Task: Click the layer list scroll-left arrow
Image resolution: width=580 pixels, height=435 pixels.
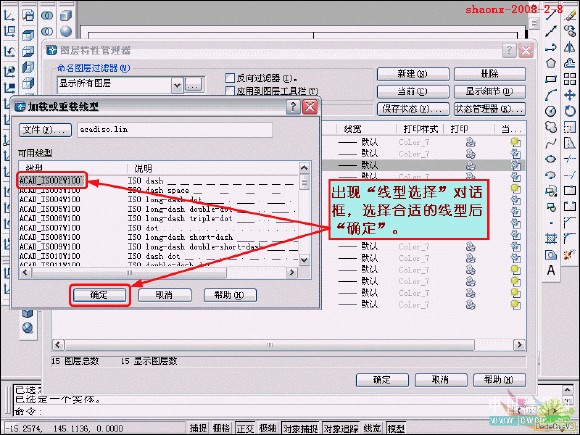Action: (58, 345)
